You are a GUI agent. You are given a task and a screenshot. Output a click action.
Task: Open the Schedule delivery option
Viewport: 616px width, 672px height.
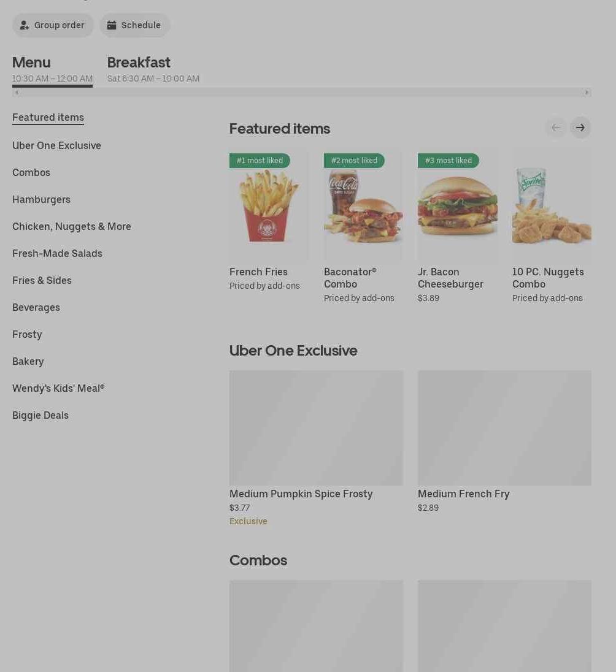point(135,25)
